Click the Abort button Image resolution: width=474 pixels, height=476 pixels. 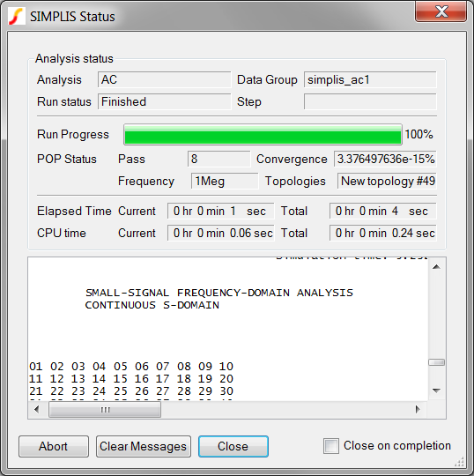(x=54, y=446)
